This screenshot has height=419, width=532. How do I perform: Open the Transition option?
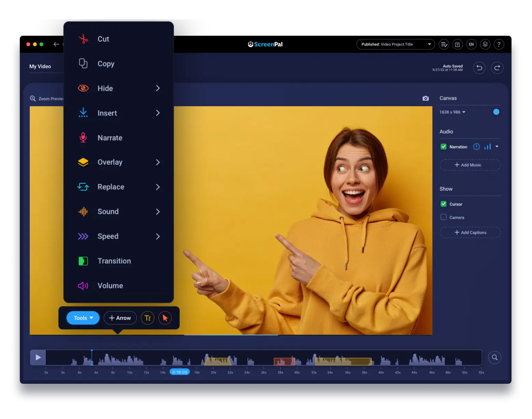[x=114, y=261]
